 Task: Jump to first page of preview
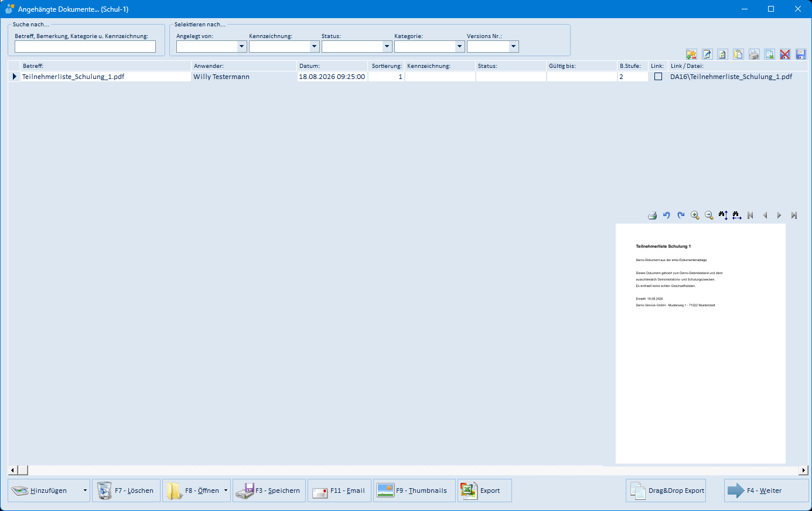coord(750,215)
